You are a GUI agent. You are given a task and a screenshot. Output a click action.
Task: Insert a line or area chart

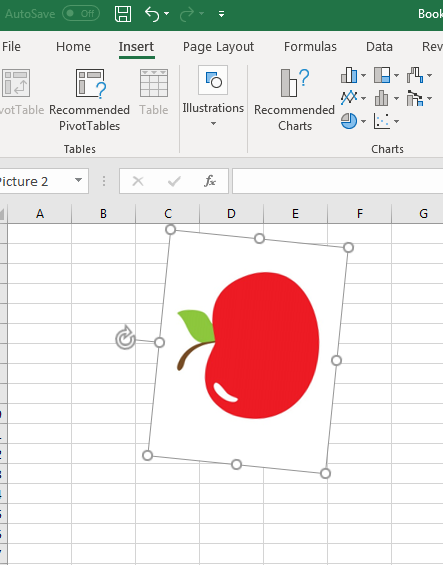tap(349, 98)
